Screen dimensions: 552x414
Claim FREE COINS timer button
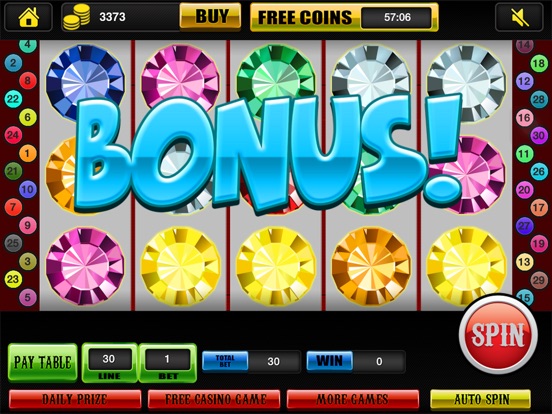click(344, 17)
